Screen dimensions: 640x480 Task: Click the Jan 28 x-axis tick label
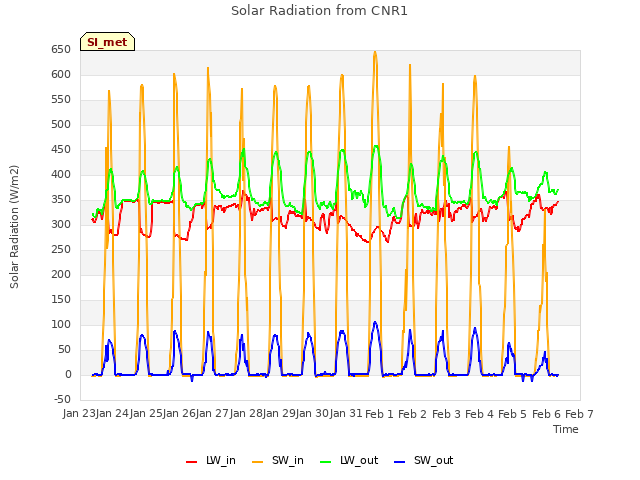246,413
